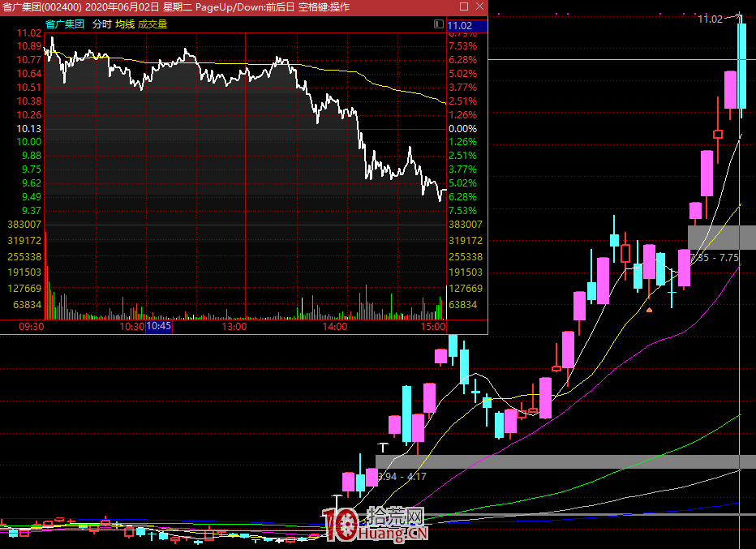Click the gray gap zone labeled 7.75
This screenshot has height=549, width=756.
click(x=721, y=237)
